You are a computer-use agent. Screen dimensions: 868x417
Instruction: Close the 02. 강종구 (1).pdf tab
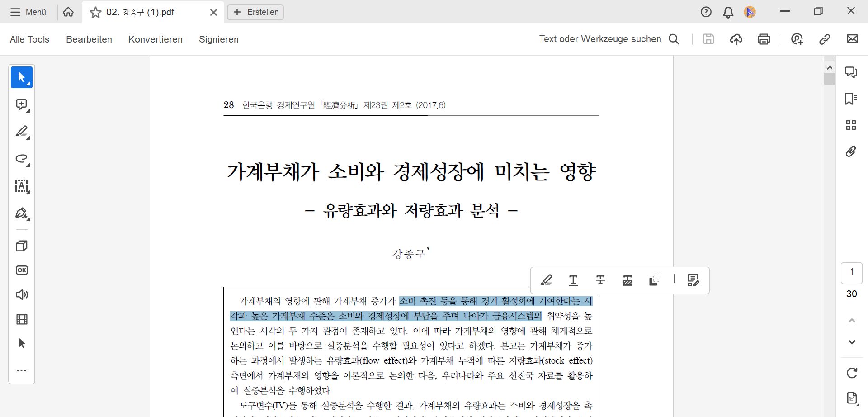(x=213, y=13)
